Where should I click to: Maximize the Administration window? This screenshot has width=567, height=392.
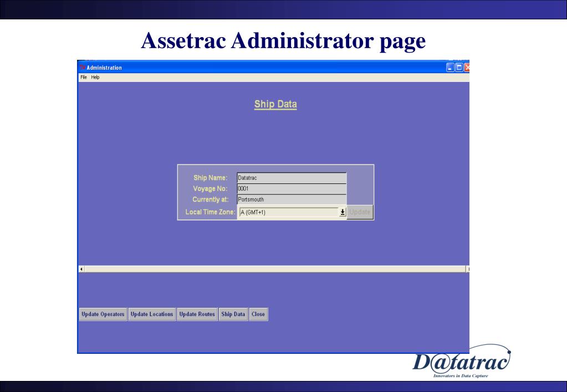click(x=459, y=68)
